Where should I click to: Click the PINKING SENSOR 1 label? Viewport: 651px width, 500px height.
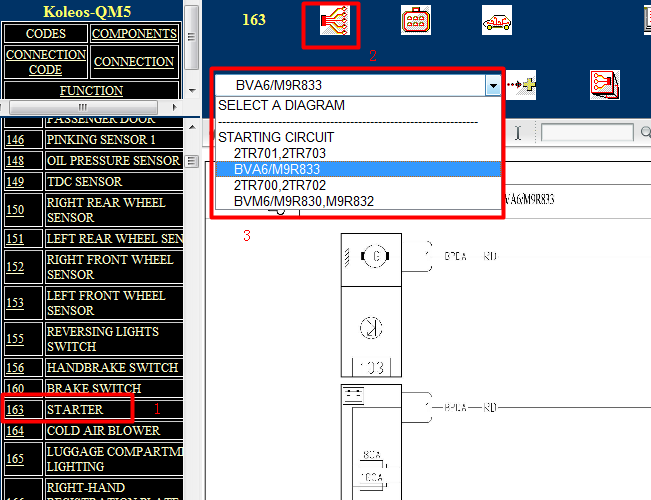[x=101, y=140]
